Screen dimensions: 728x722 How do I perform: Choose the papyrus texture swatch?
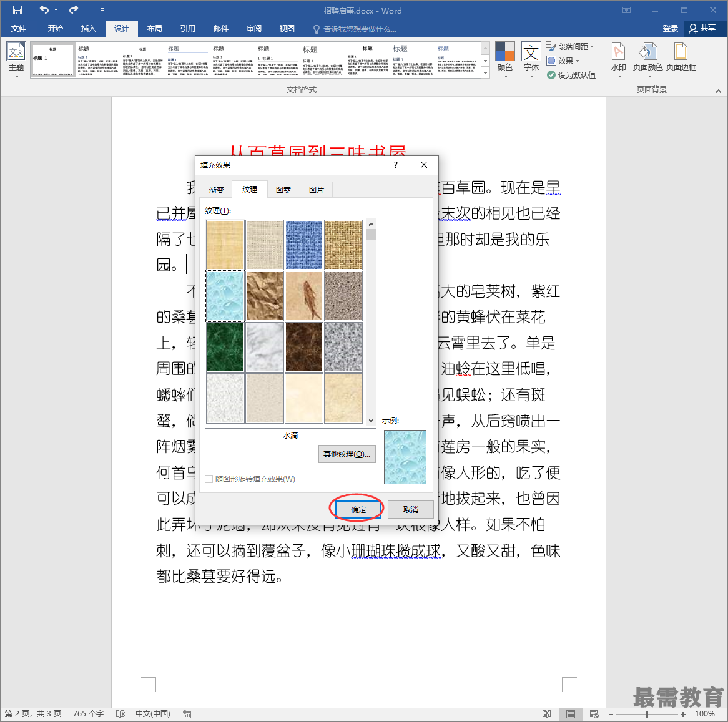coord(225,245)
